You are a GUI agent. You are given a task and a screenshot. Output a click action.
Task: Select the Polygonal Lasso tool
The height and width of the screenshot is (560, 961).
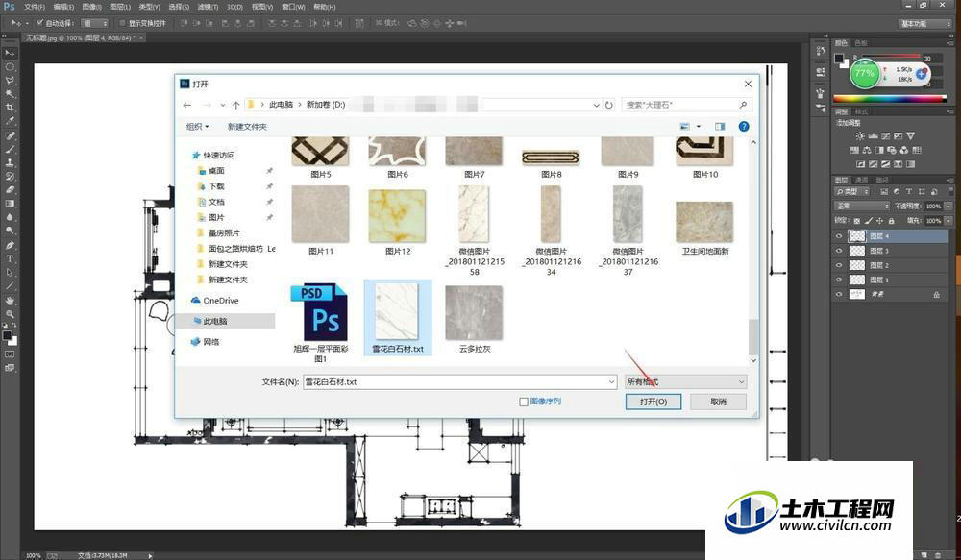click(x=10, y=81)
